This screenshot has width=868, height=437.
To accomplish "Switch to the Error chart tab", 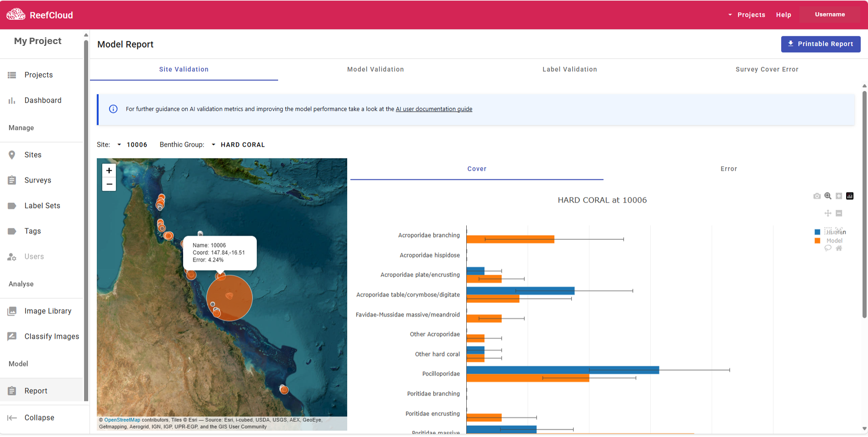I will pyautogui.click(x=728, y=169).
